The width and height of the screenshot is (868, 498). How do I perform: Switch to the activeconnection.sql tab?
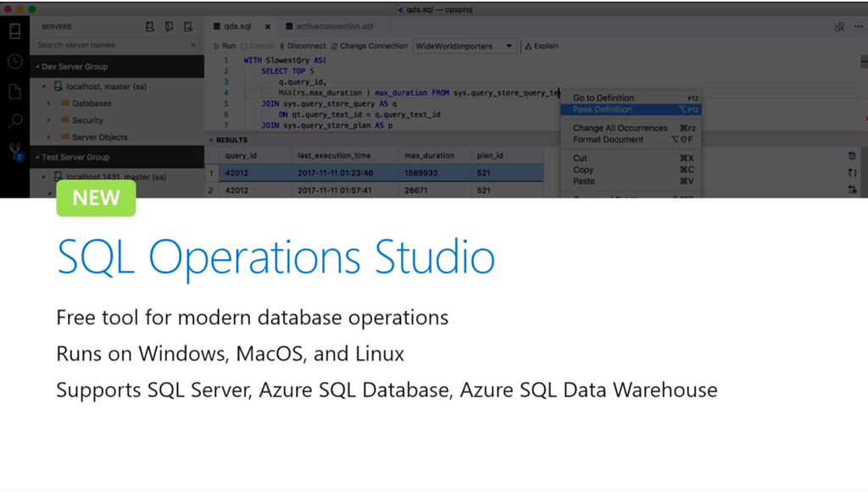click(x=333, y=27)
